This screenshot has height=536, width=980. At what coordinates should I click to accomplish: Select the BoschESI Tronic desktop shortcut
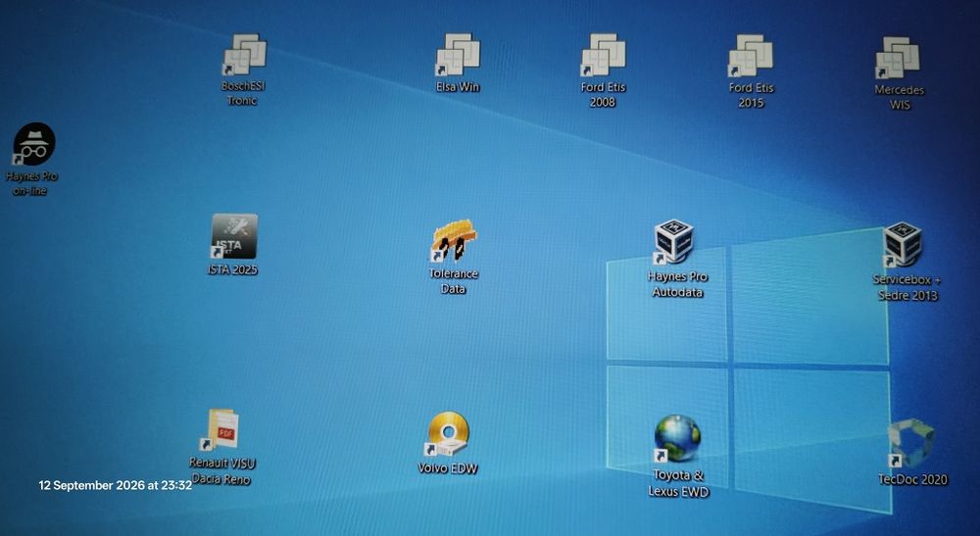pyautogui.click(x=244, y=55)
